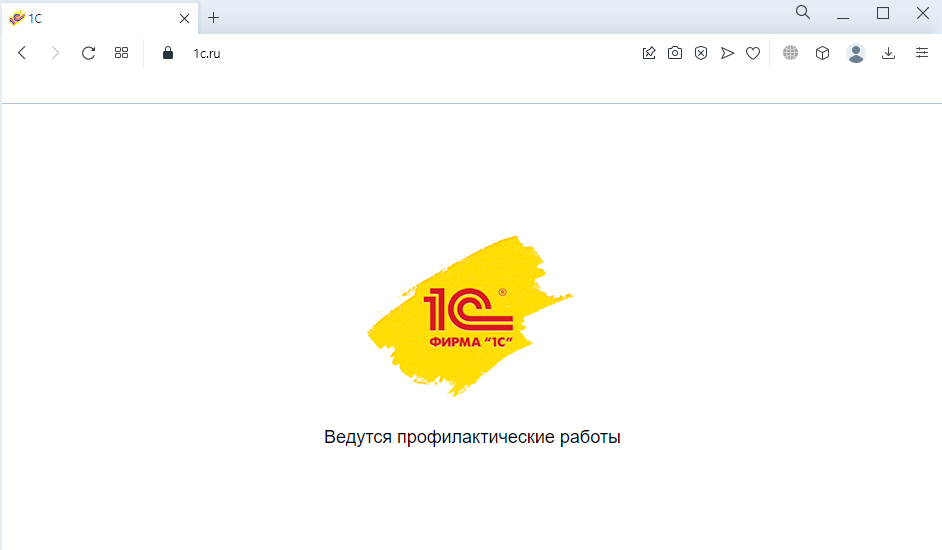Bookmark this page with the heart icon
This screenshot has height=550, width=942.
(753, 53)
